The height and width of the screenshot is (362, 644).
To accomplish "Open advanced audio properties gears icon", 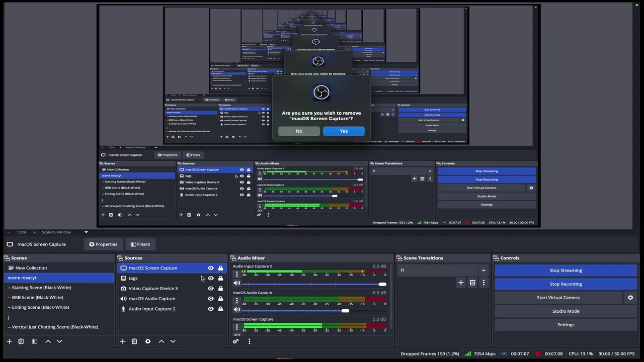I will coord(235,341).
